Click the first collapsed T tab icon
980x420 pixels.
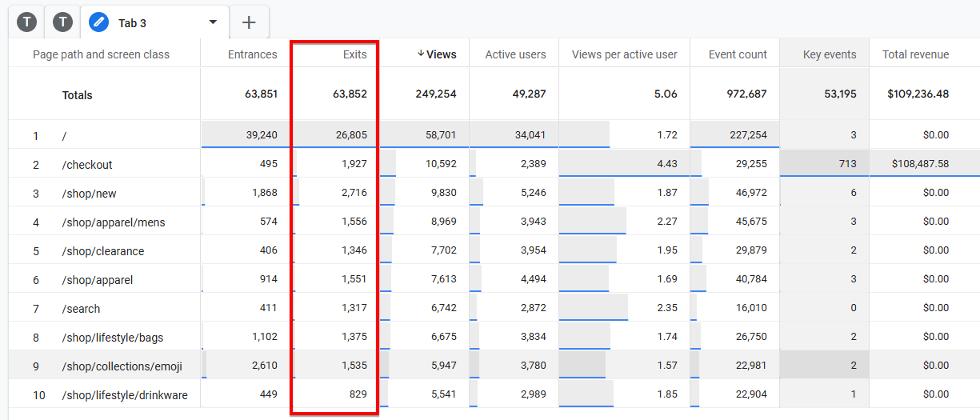(27, 22)
